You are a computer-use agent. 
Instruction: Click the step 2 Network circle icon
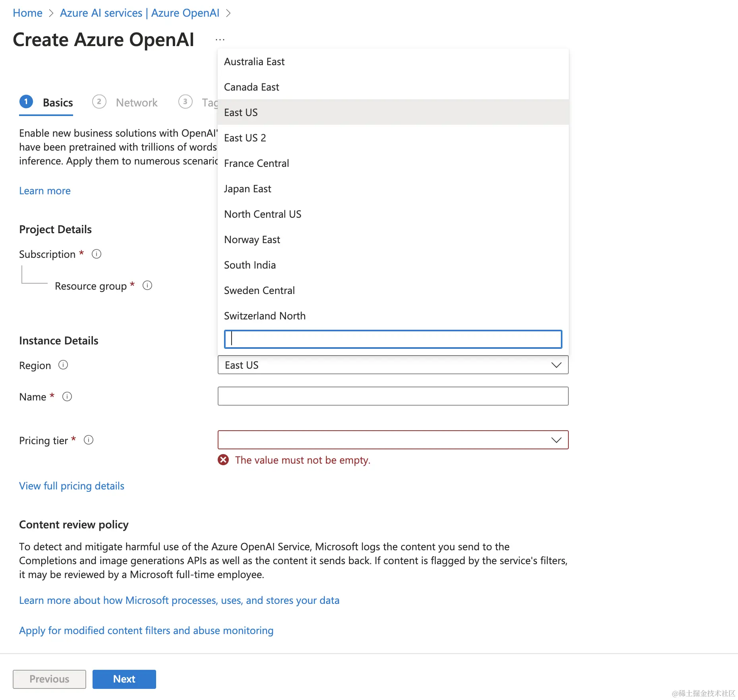(x=99, y=102)
